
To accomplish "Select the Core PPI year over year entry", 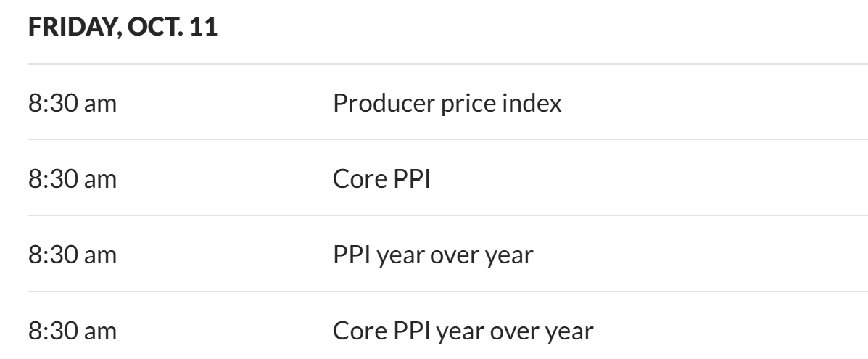I will 463,331.
